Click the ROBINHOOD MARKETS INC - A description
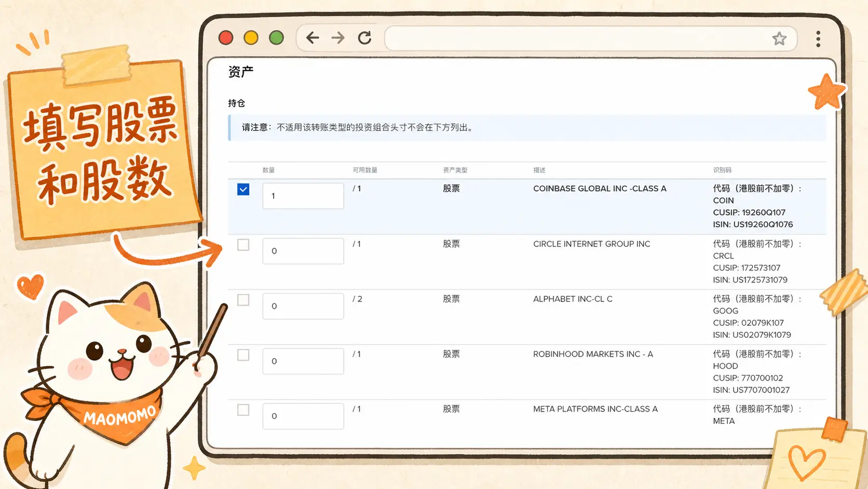 (x=593, y=354)
